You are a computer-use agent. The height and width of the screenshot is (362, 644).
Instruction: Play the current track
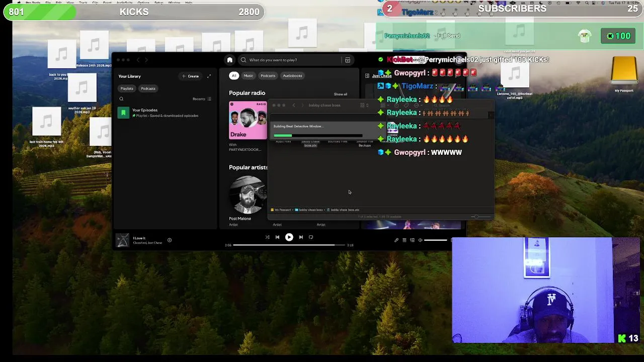pyautogui.click(x=289, y=237)
